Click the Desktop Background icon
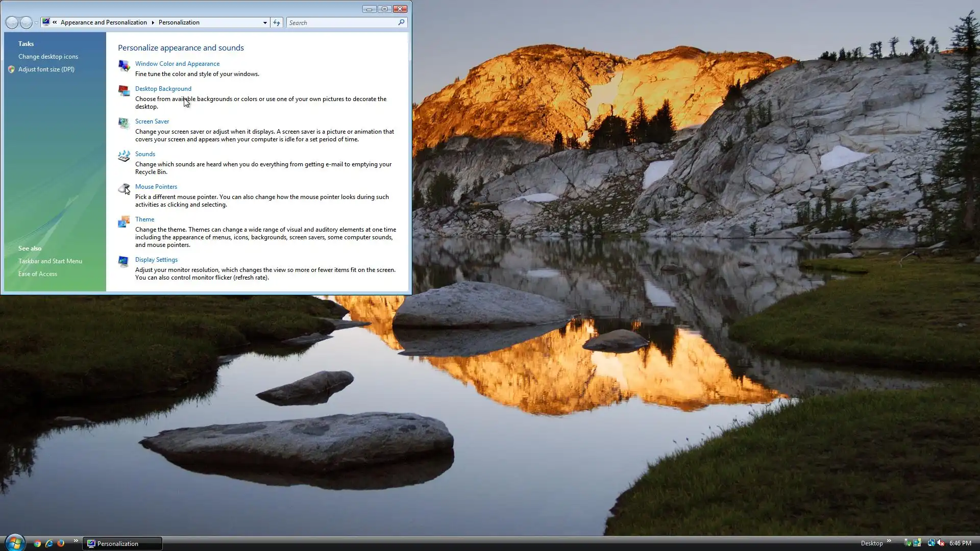Viewport: 980px width, 551px height. point(124,91)
